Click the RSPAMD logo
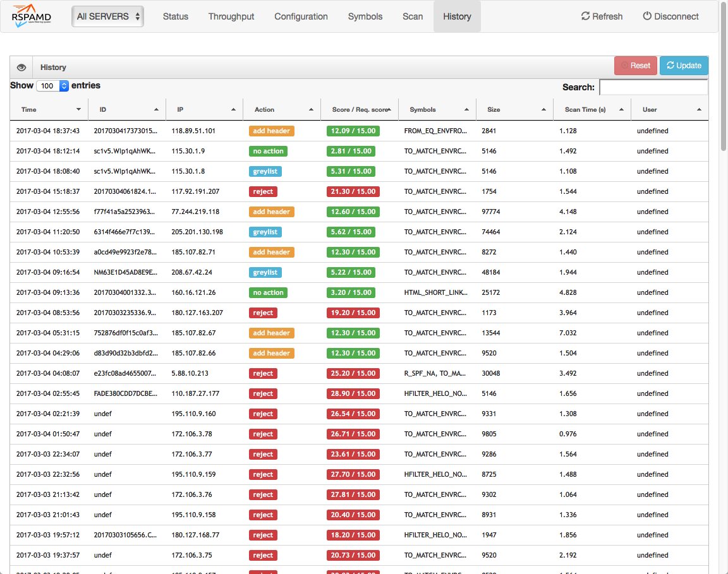Image resolution: width=728 pixels, height=574 pixels. [x=32, y=16]
